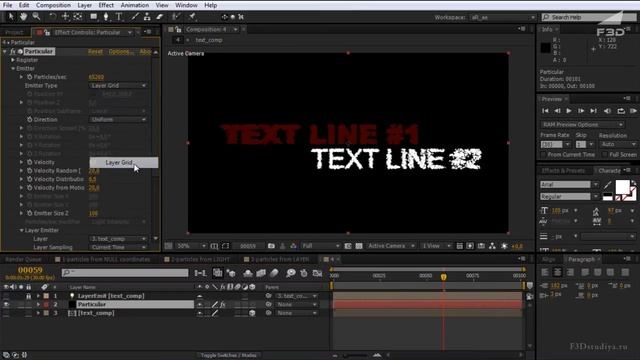This screenshot has height=360, width=640.
Task: Start RAM Preview
Action: point(633,111)
